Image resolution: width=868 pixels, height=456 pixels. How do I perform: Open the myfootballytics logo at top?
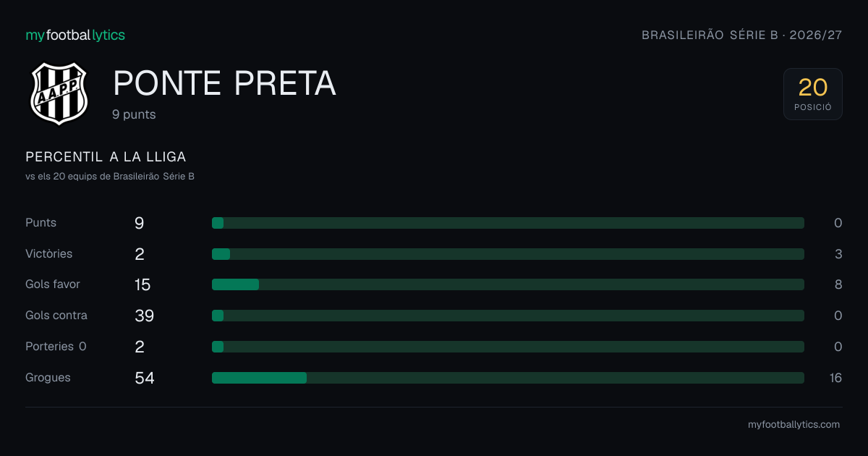(x=75, y=35)
